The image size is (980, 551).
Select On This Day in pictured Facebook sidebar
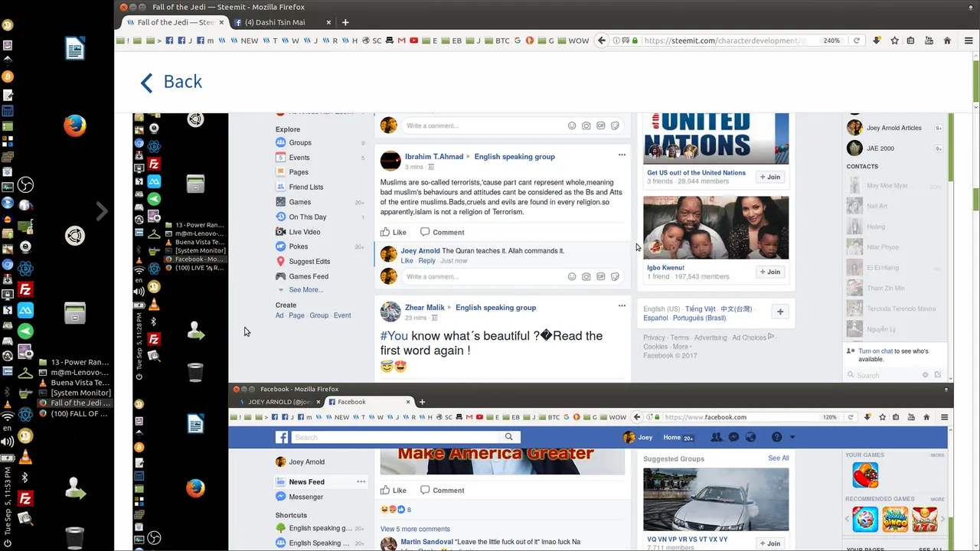tap(300, 217)
